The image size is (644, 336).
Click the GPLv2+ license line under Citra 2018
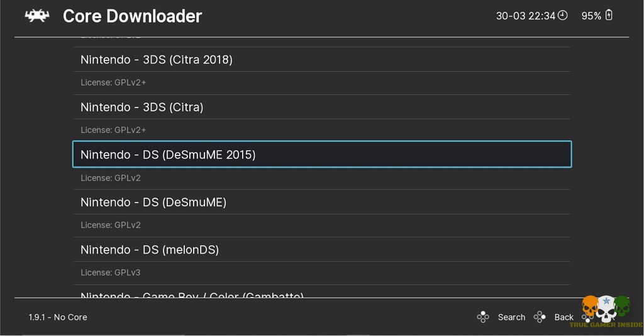pyautogui.click(x=113, y=82)
